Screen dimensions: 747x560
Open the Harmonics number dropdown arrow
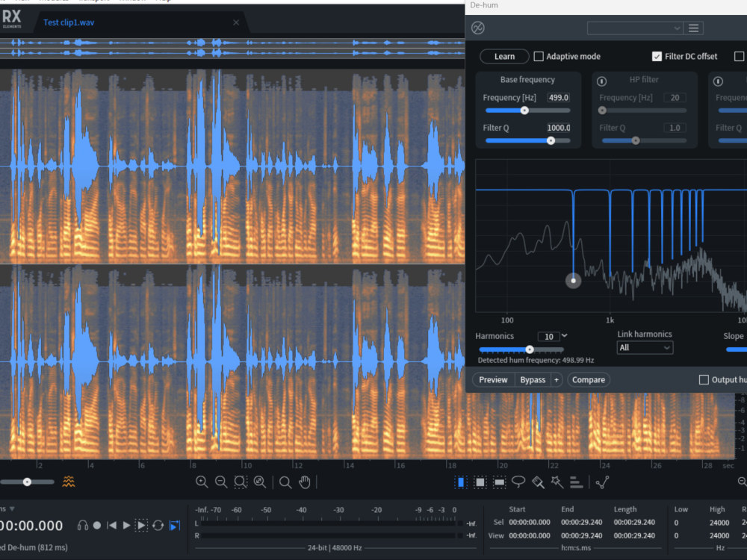point(565,336)
